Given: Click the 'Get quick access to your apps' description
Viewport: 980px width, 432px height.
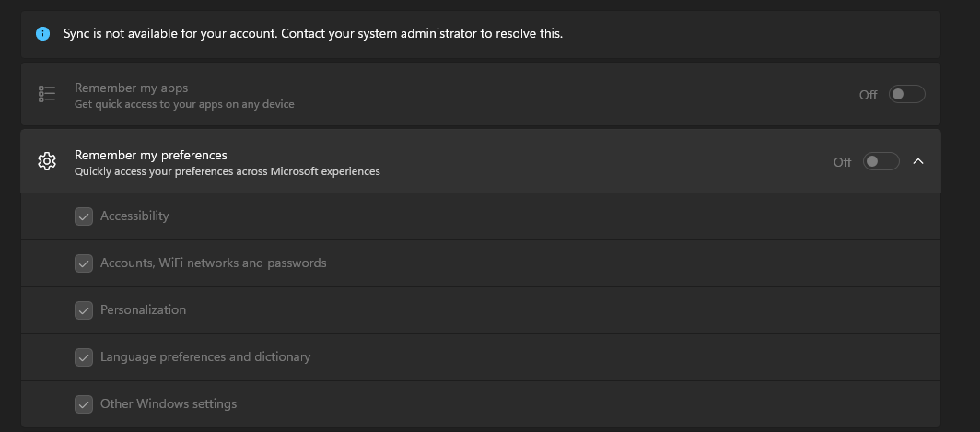Looking at the screenshot, I should click(184, 104).
